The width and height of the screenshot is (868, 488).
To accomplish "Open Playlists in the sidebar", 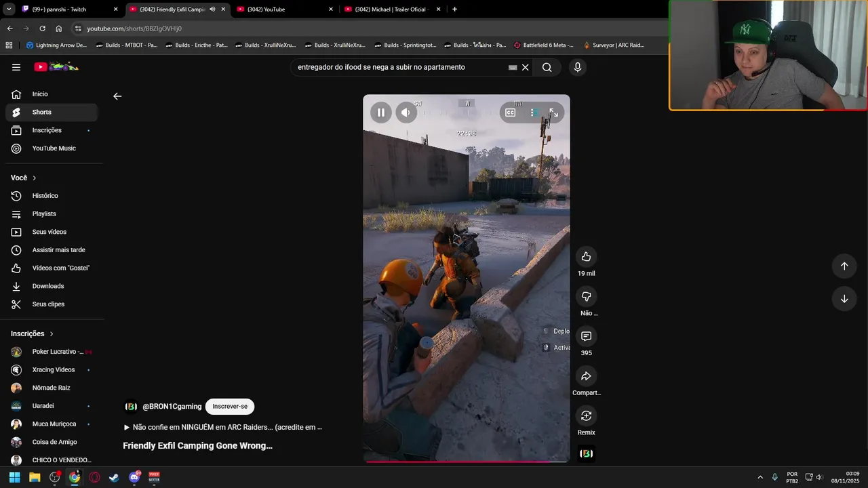I will pyautogui.click(x=52, y=213).
